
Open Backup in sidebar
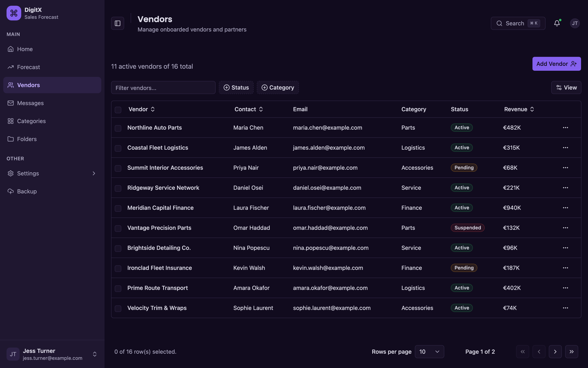(52, 191)
